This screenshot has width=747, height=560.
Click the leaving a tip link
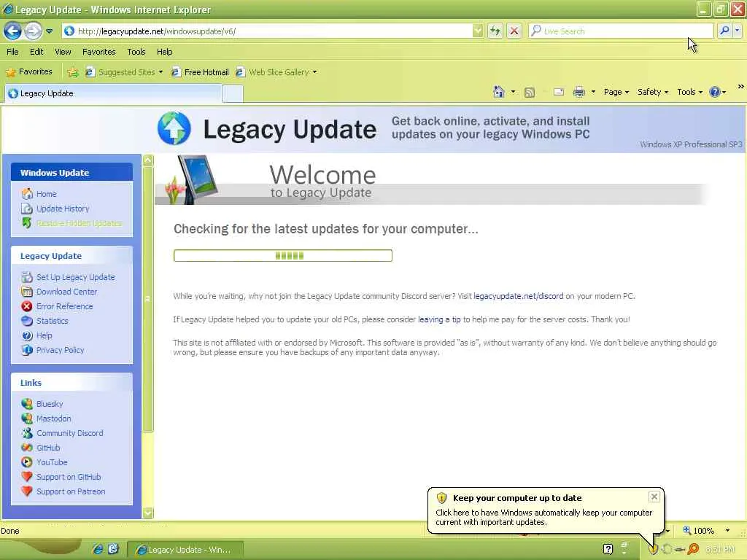439,319
